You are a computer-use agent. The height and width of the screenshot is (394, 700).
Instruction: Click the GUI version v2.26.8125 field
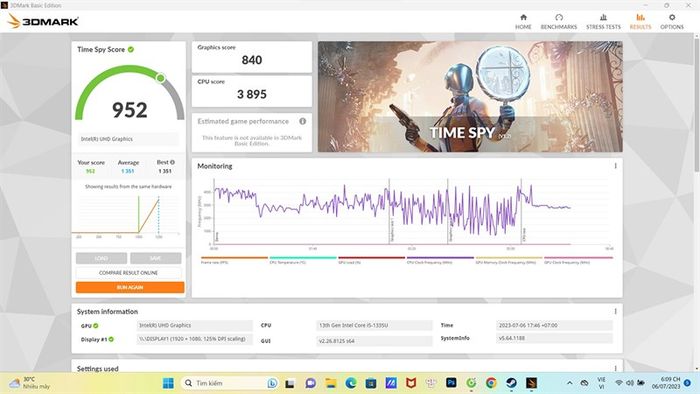tap(374, 341)
